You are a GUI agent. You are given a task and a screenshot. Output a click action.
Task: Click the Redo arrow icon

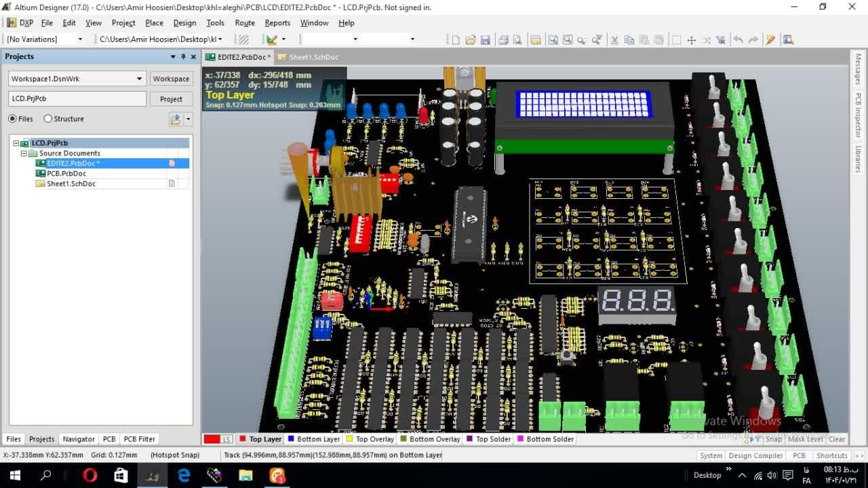pyautogui.click(x=753, y=39)
